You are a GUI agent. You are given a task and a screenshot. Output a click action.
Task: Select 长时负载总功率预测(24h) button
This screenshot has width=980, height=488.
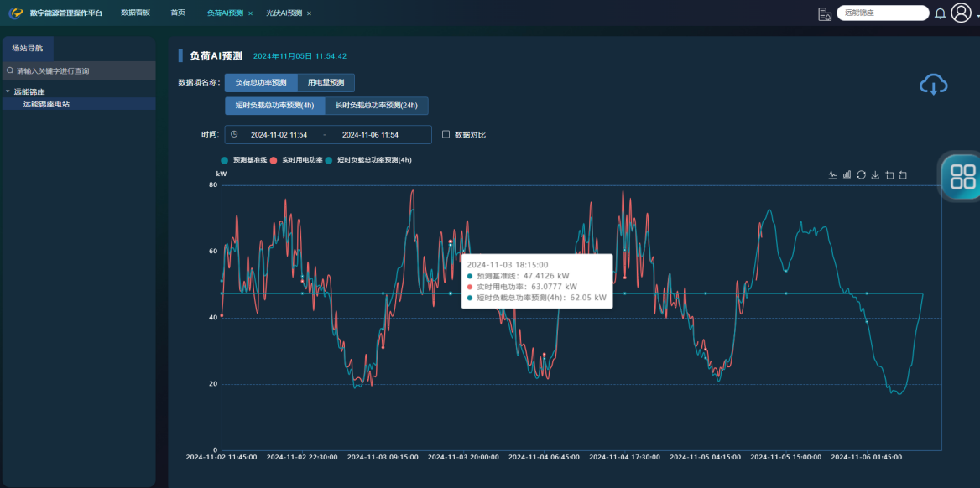376,106
